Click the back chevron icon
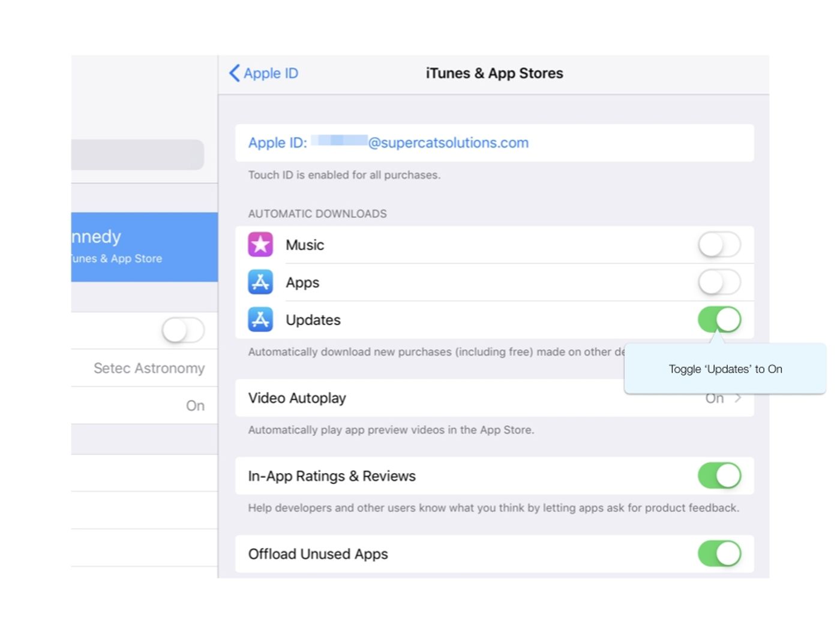The height and width of the screenshot is (629, 840). click(235, 73)
